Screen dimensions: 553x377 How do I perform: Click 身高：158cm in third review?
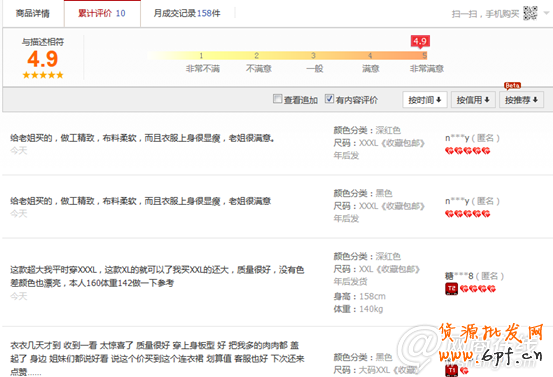(x=359, y=296)
